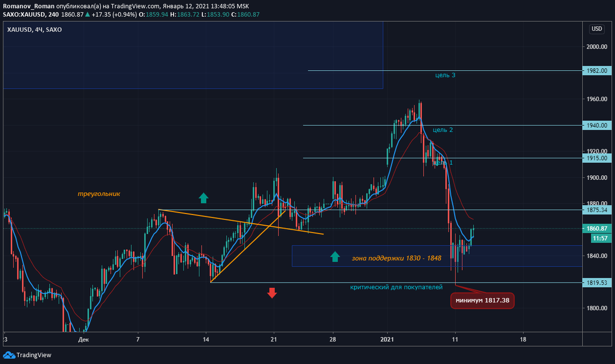Click the 'критический для покупателей' label
This screenshot has height=364, width=615.
(x=396, y=288)
